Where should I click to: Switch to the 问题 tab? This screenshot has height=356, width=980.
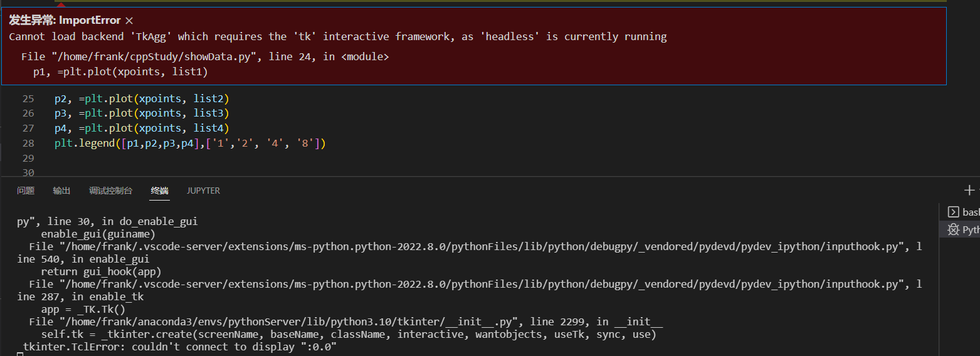[x=26, y=191]
